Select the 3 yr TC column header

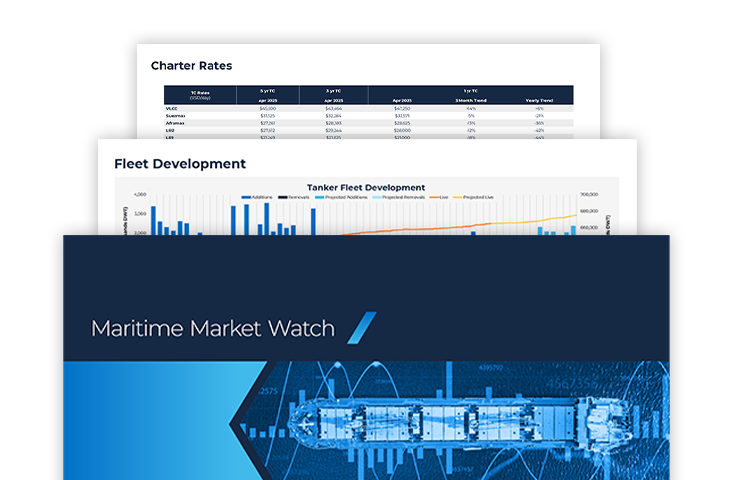333,91
